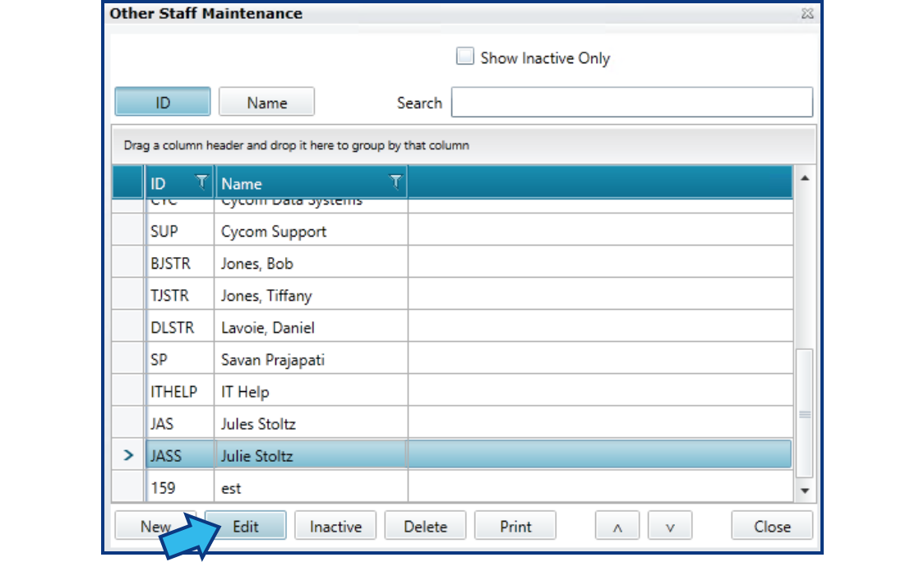Select Jones, Bob name cell
Viewport: 924px width, 562px height.
(311, 262)
